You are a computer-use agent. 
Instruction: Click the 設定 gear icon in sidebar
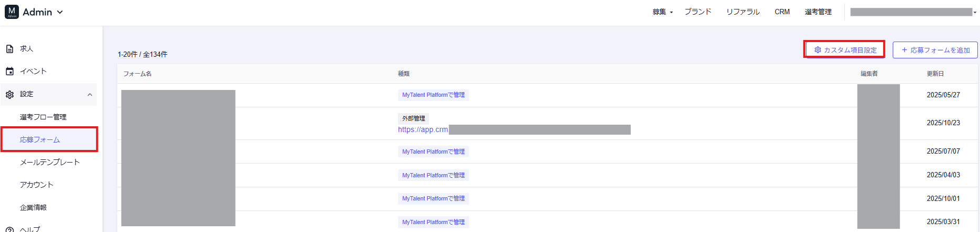9,95
